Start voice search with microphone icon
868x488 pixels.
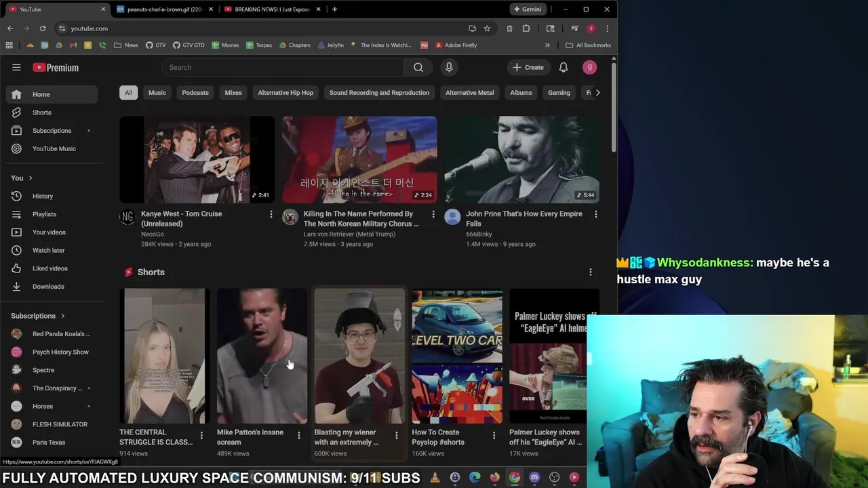click(449, 67)
